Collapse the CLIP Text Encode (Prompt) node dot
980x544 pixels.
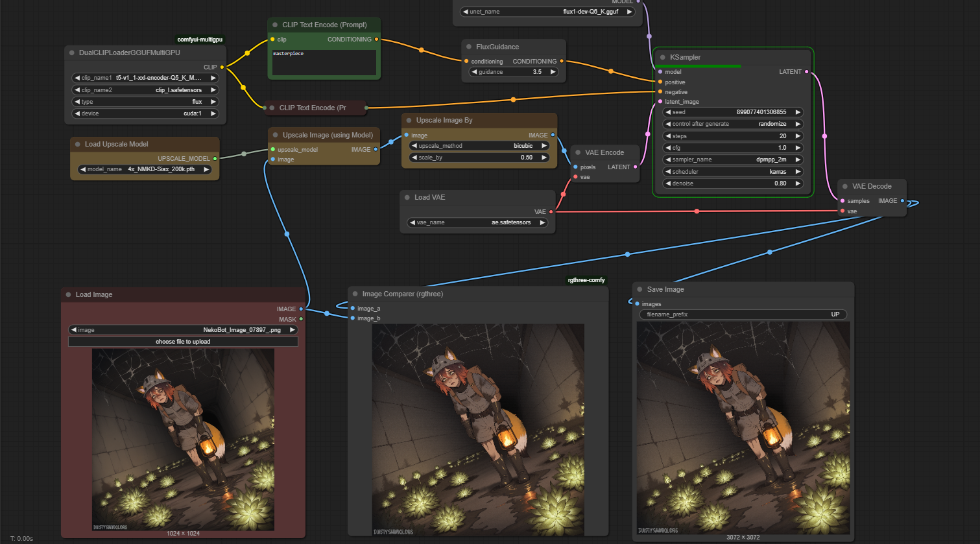275,25
